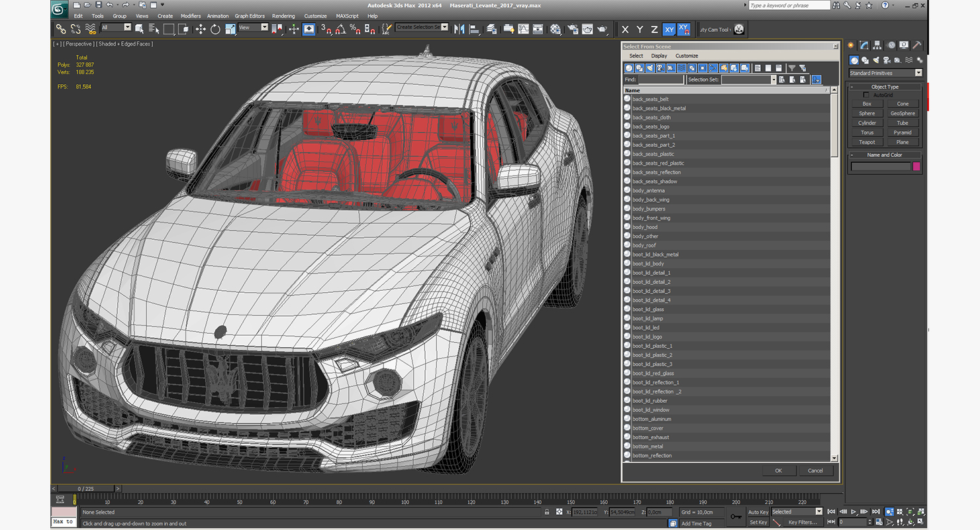Select the Lights category in Create panel
The image size is (980, 530).
(876, 60)
